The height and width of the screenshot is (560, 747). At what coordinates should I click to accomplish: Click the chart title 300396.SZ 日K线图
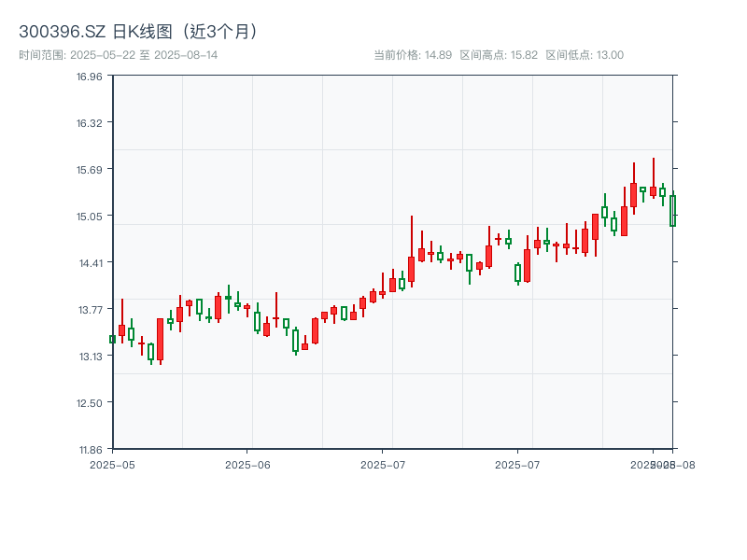click(x=140, y=31)
